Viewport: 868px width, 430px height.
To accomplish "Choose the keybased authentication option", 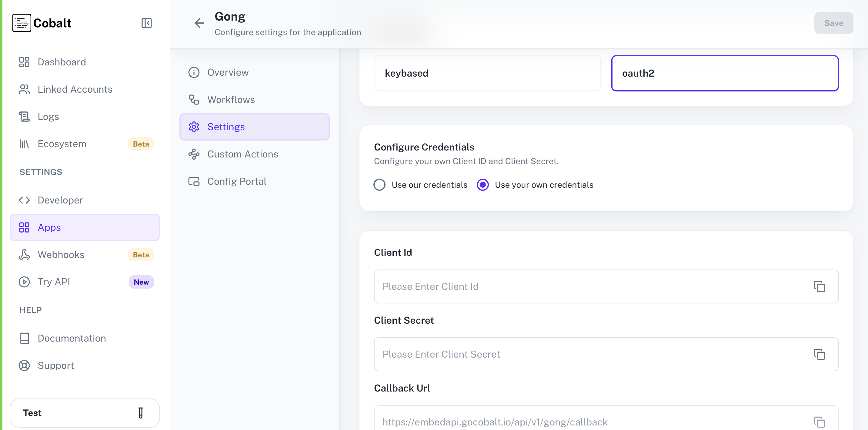I will click(x=488, y=73).
